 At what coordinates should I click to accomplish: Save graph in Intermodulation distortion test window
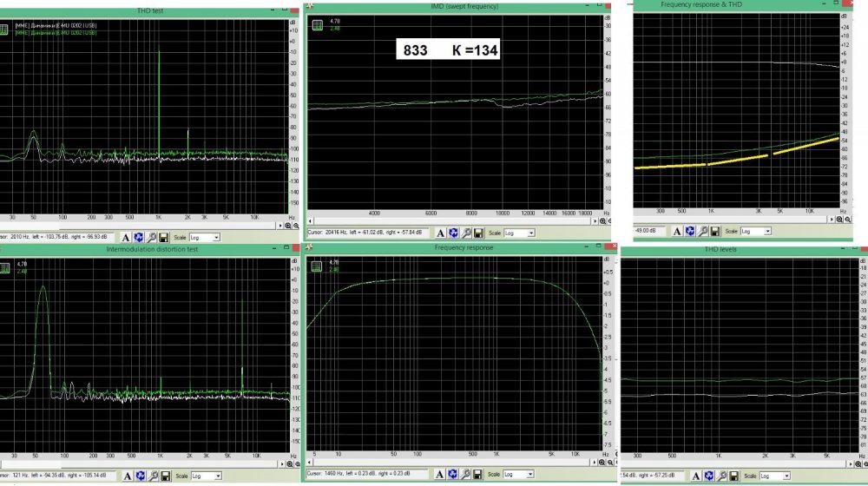(x=166, y=476)
